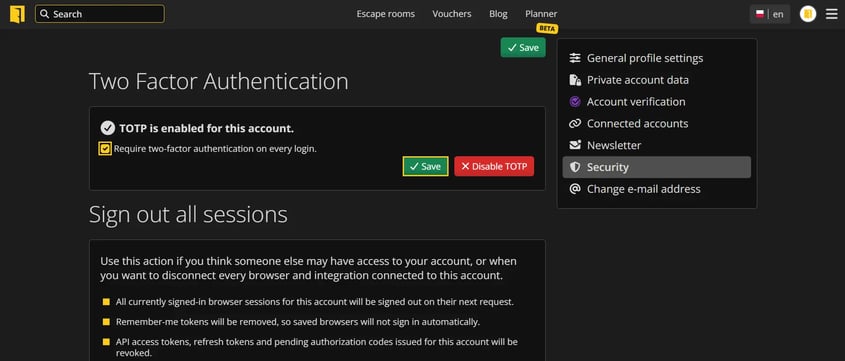Click the search magnifier icon

(x=45, y=14)
